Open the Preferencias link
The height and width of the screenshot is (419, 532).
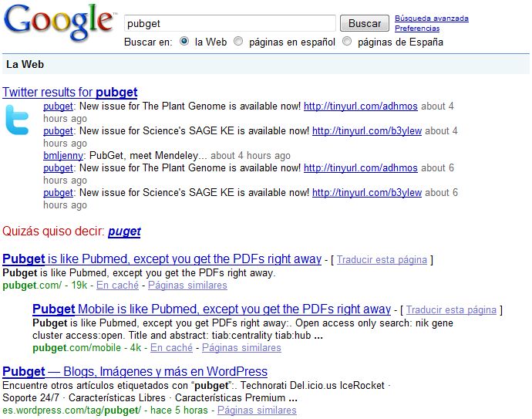[x=417, y=29]
